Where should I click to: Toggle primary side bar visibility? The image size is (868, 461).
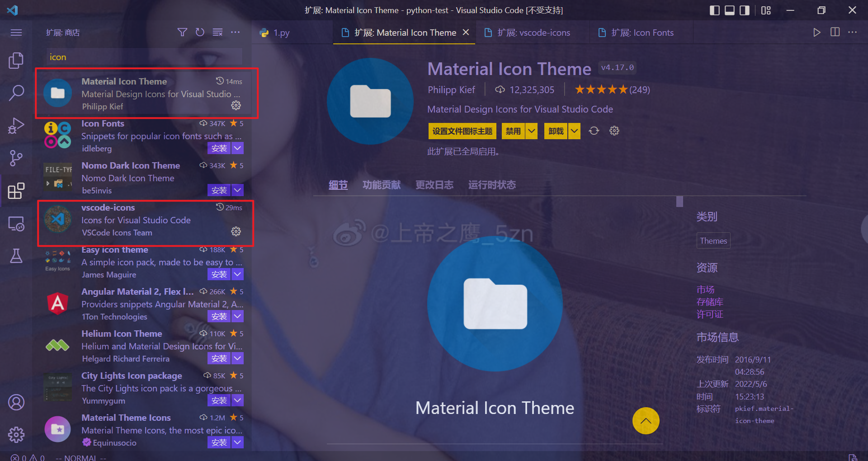click(715, 10)
